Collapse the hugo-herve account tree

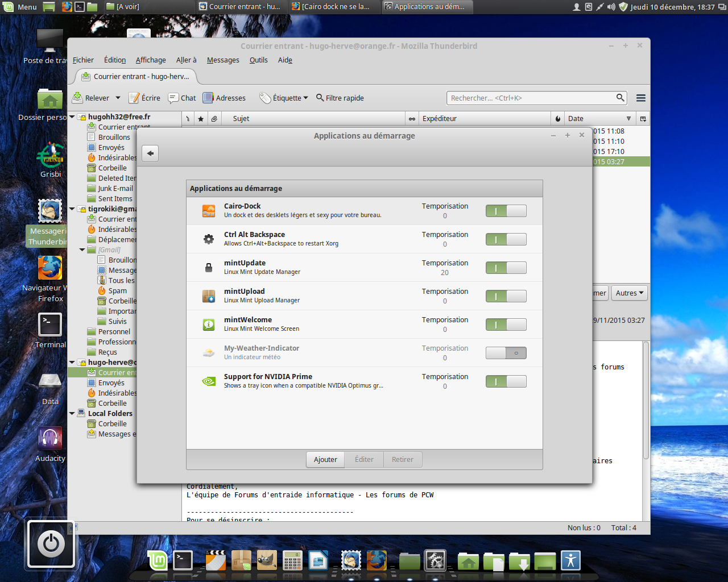pyautogui.click(x=72, y=363)
